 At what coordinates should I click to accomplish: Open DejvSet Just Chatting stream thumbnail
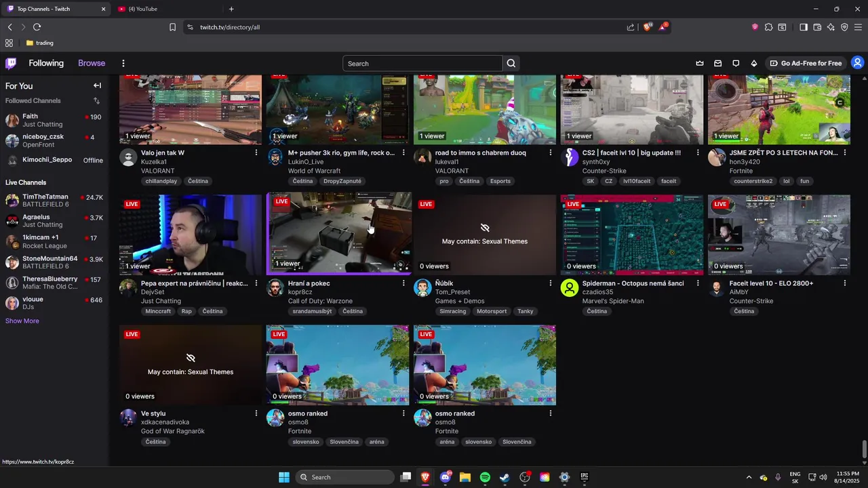coord(191,235)
